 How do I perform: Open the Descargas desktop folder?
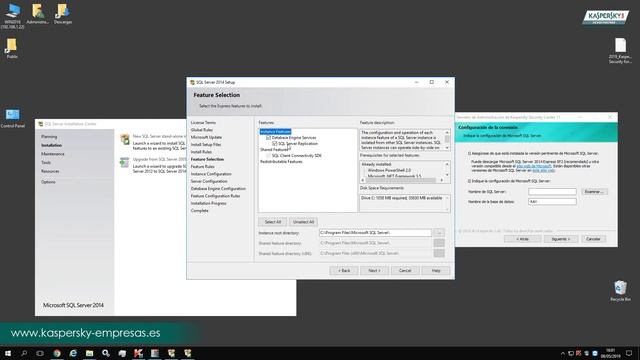coord(63,14)
